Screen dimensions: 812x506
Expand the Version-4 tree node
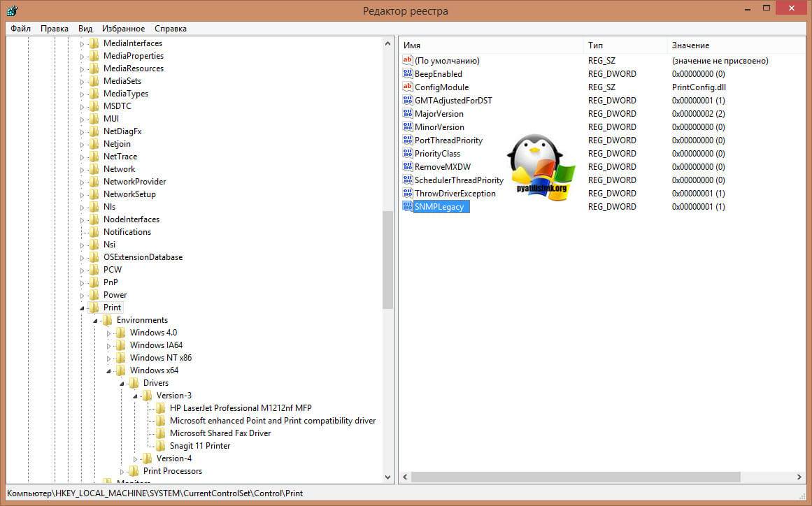click(x=135, y=459)
